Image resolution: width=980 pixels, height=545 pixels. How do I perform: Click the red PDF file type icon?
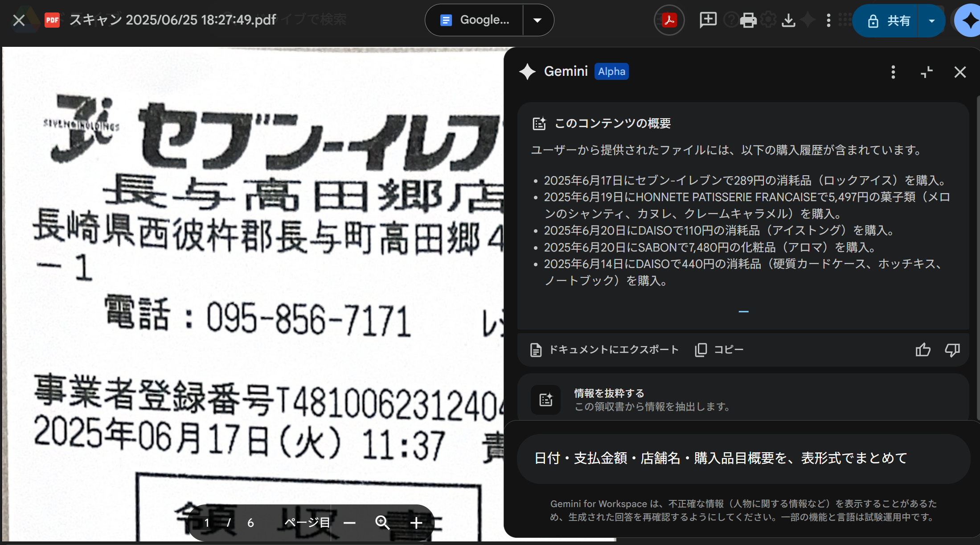[52, 20]
